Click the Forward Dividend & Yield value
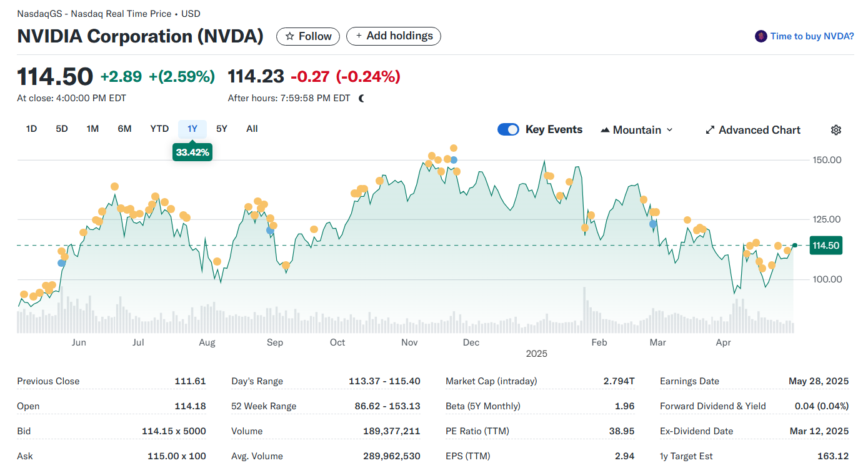The height and width of the screenshot is (473, 868). pos(822,406)
